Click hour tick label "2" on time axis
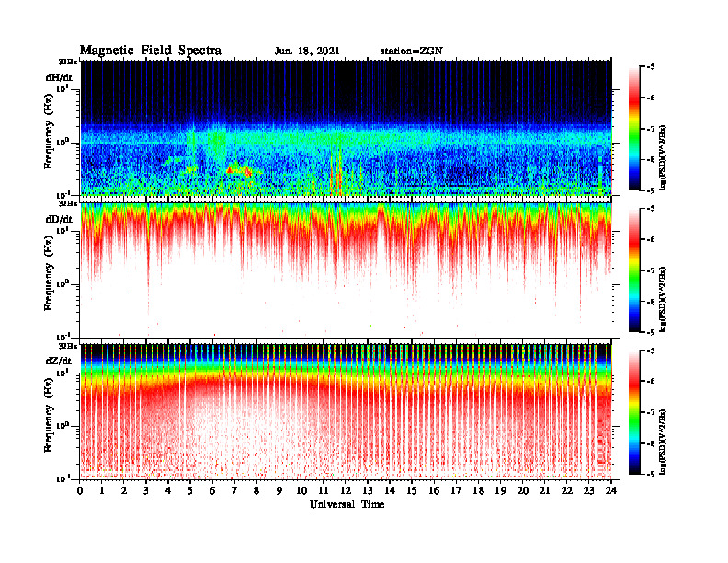 (x=124, y=491)
